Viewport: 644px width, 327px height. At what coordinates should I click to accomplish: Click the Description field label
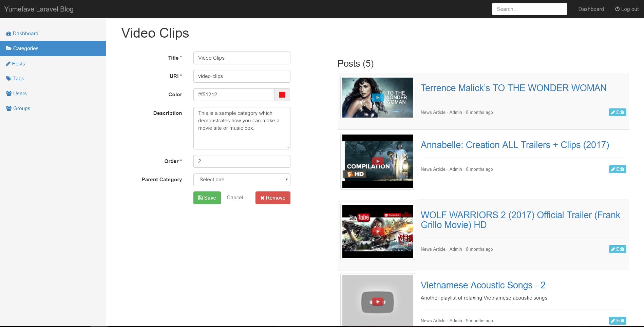(167, 113)
